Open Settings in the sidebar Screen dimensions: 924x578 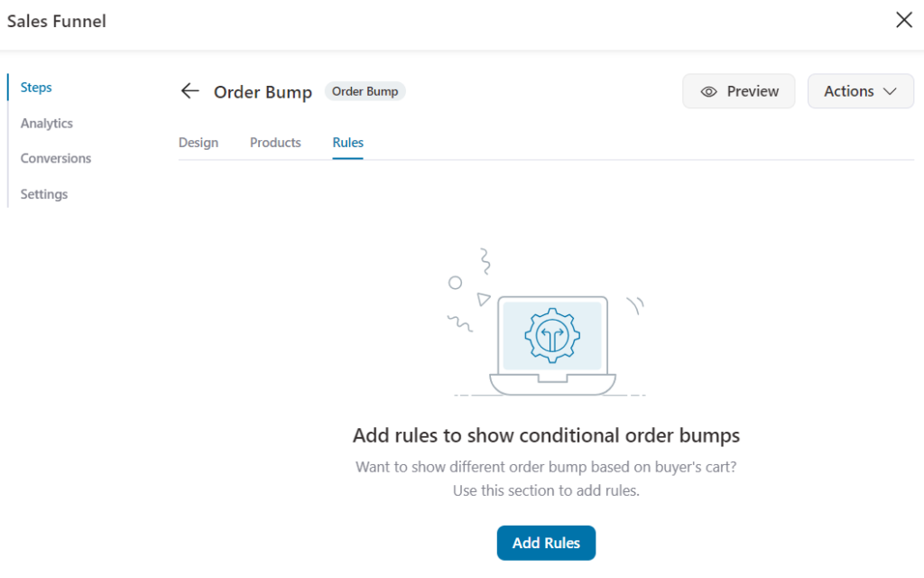pyautogui.click(x=44, y=194)
